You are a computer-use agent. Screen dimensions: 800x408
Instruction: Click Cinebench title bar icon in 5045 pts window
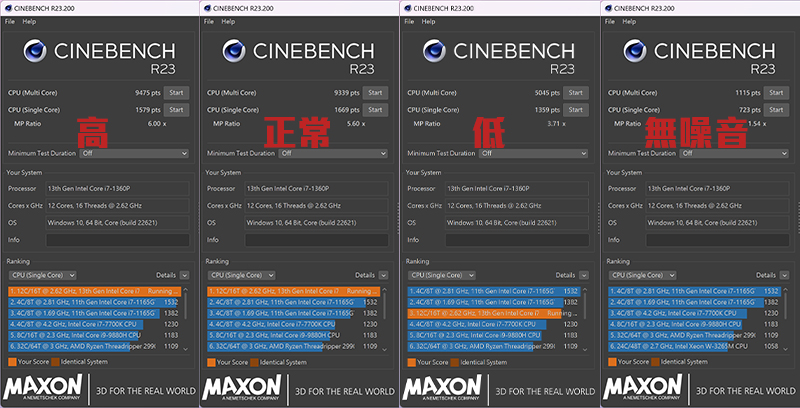[407, 8]
